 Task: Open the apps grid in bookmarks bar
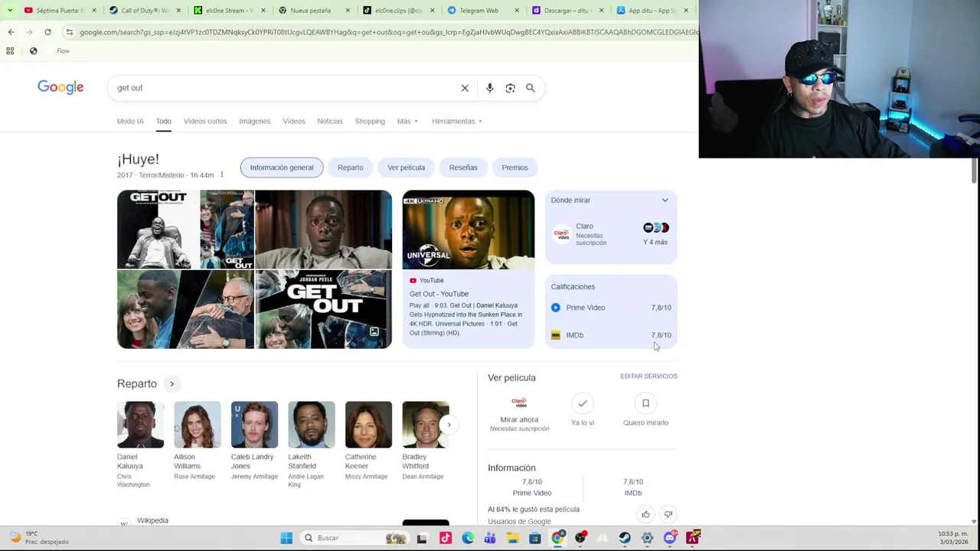(10, 51)
